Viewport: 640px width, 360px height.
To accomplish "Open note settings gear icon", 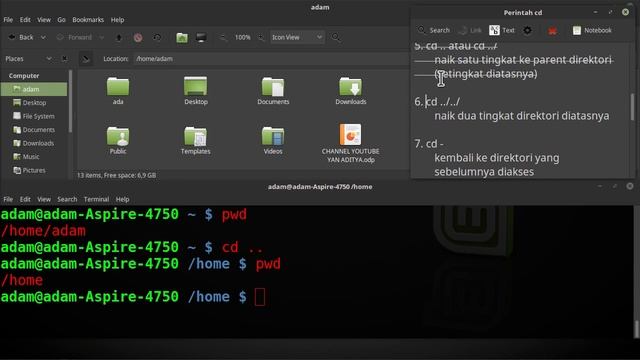I will (x=527, y=30).
